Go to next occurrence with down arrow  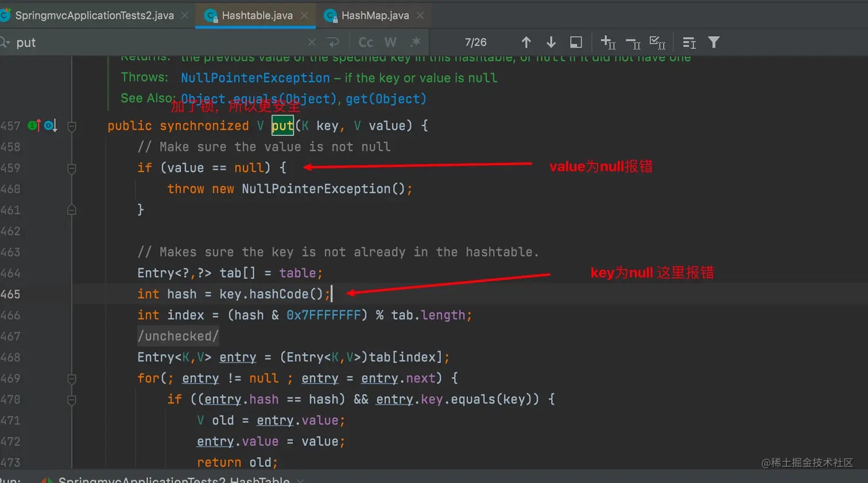(x=551, y=42)
